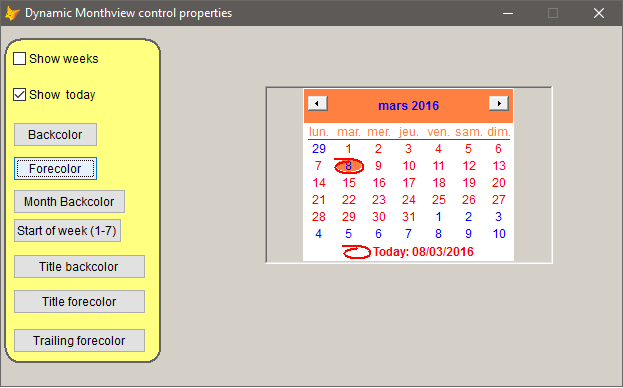Select day 26 in the calendar

(x=469, y=200)
